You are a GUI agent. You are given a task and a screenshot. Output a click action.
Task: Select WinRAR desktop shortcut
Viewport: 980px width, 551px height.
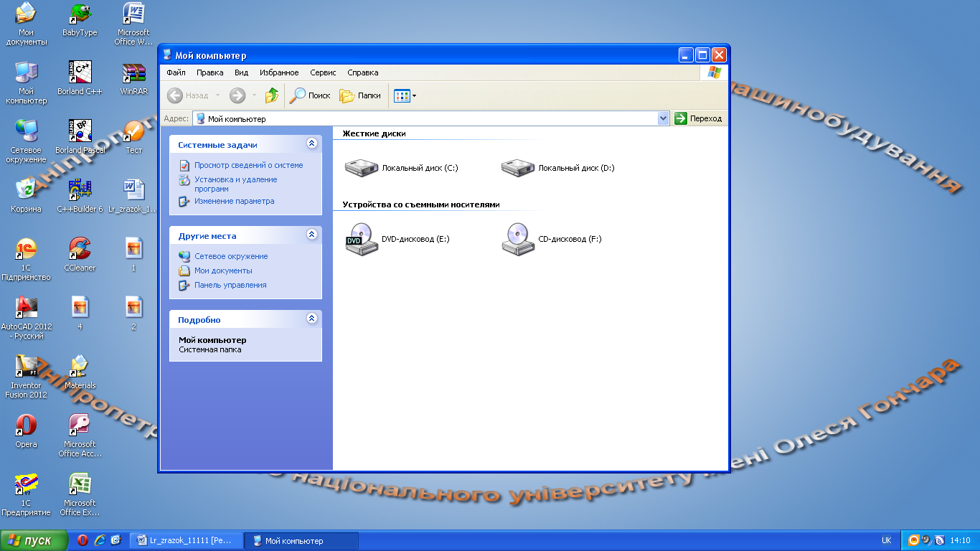[133, 79]
